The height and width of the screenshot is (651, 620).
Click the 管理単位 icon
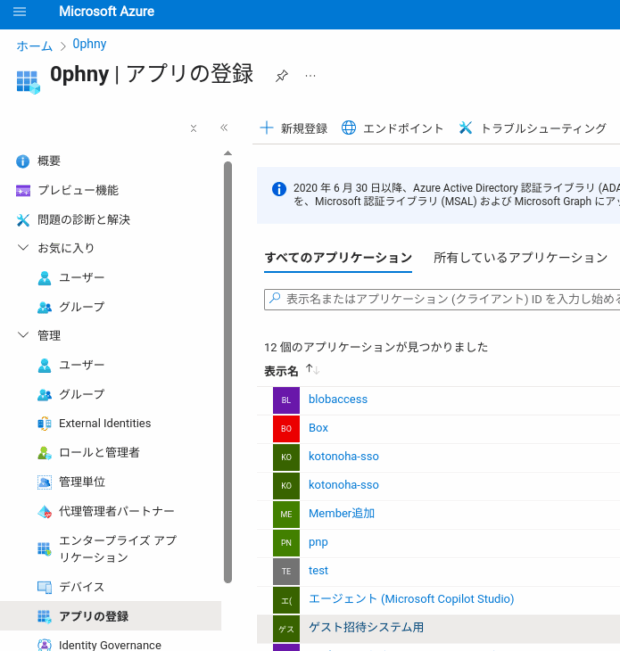(44, 482)
